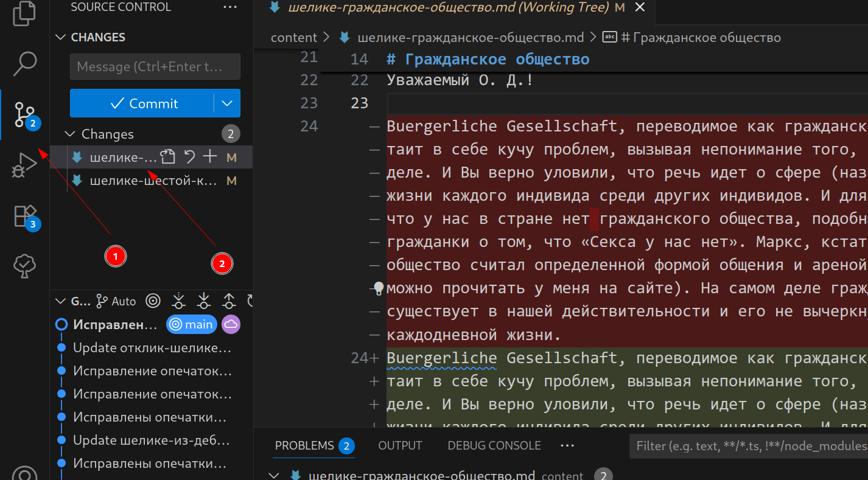The image size is (868, 480).
Task: Open Run and Debug view
Action: click(x=24, y=165)
